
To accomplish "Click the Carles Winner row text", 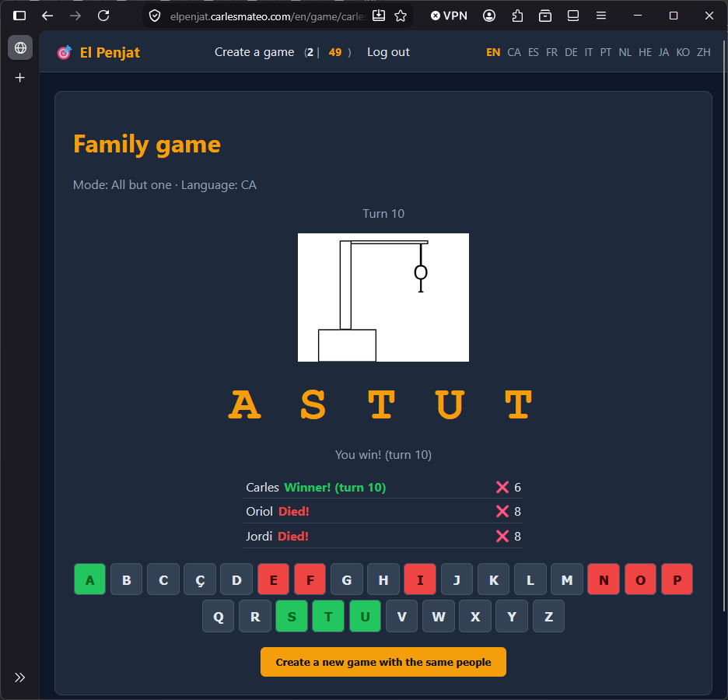I will pos(316,488).
